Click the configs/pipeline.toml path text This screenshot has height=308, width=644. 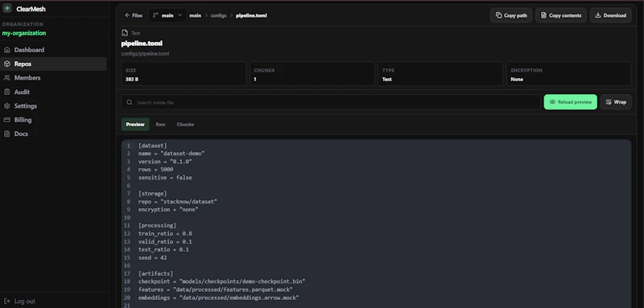pos(145,54)
